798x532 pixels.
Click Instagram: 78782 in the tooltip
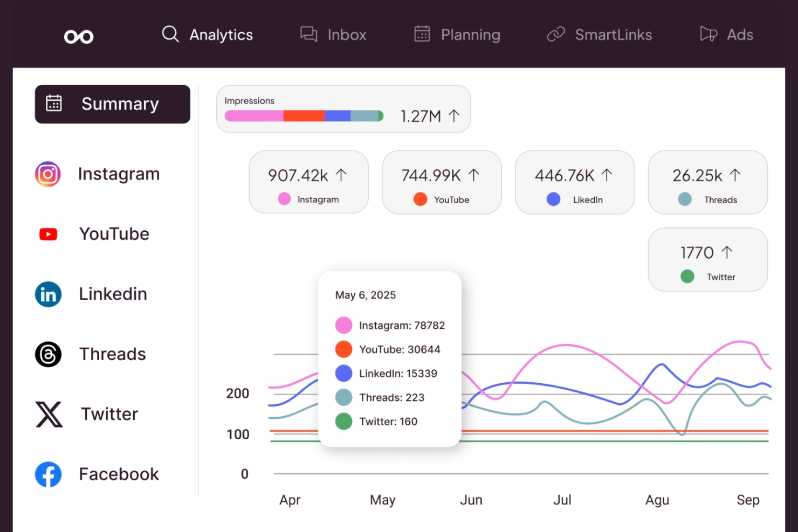(x=402, y=325)
